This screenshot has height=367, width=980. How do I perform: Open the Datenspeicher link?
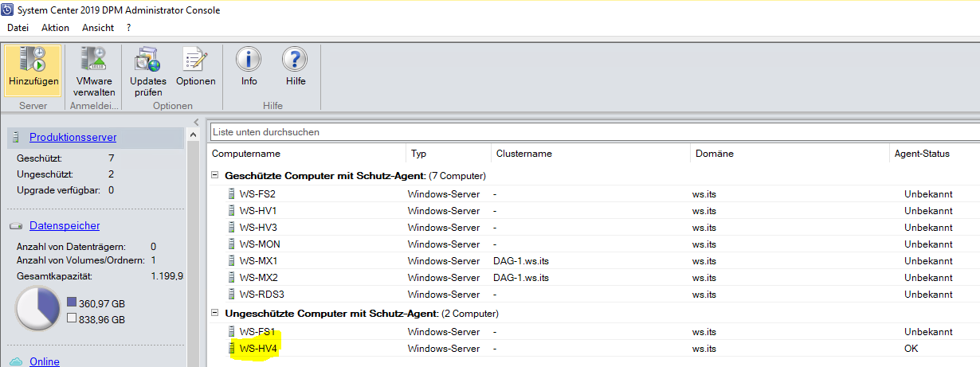tap(65, 226)
